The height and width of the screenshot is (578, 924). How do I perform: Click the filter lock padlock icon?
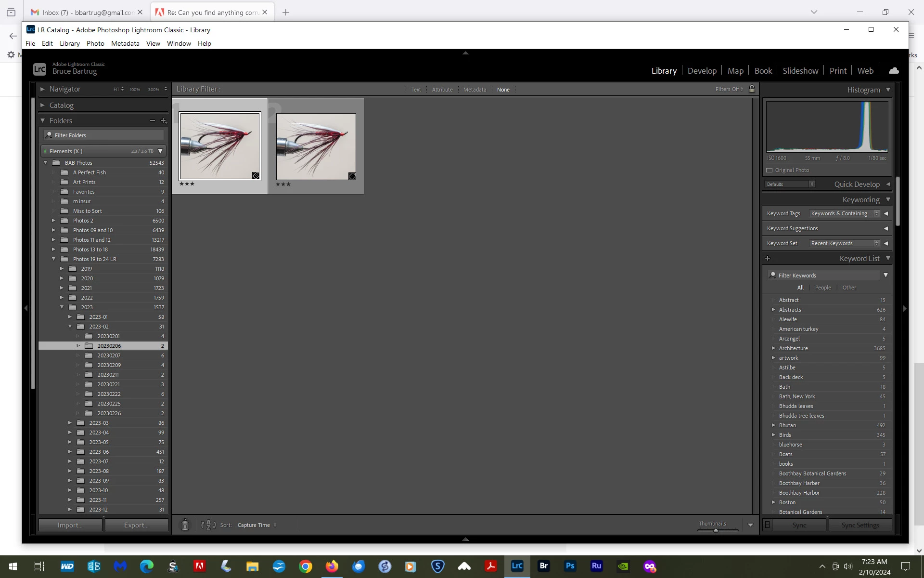point(752,89)
